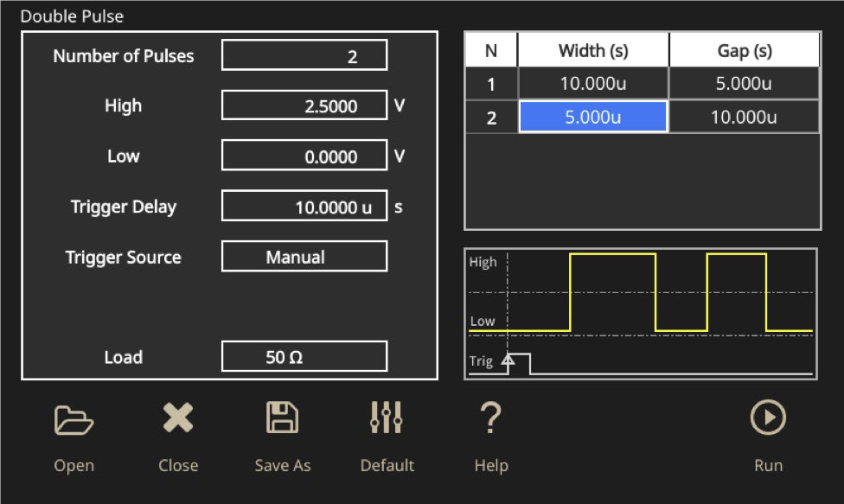Select pulse 1 Gap cell 5.000u
This screenshot has height=504, width=844.
744,84
